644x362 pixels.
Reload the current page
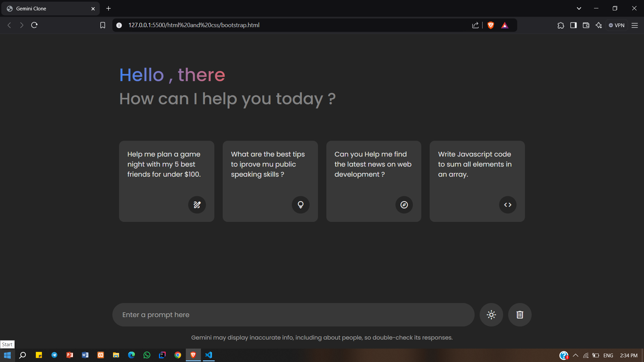pyautogui.click(x=34, y=25)
